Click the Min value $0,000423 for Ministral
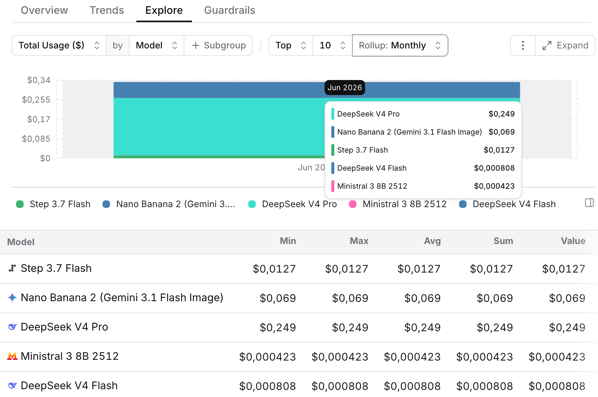Screen dimensions: 598x397 [267, 357]
